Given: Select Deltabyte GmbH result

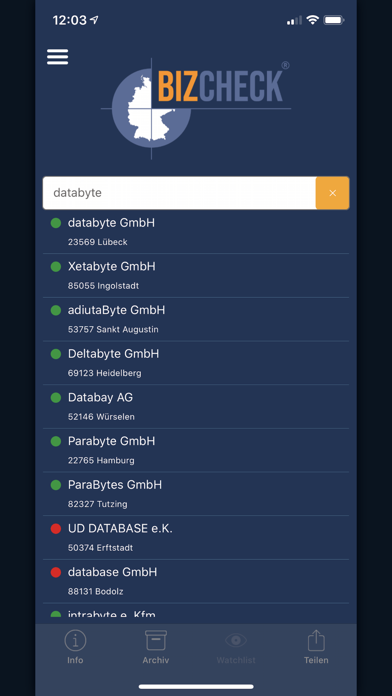Looking at the screenshot, I should point(196,363).
